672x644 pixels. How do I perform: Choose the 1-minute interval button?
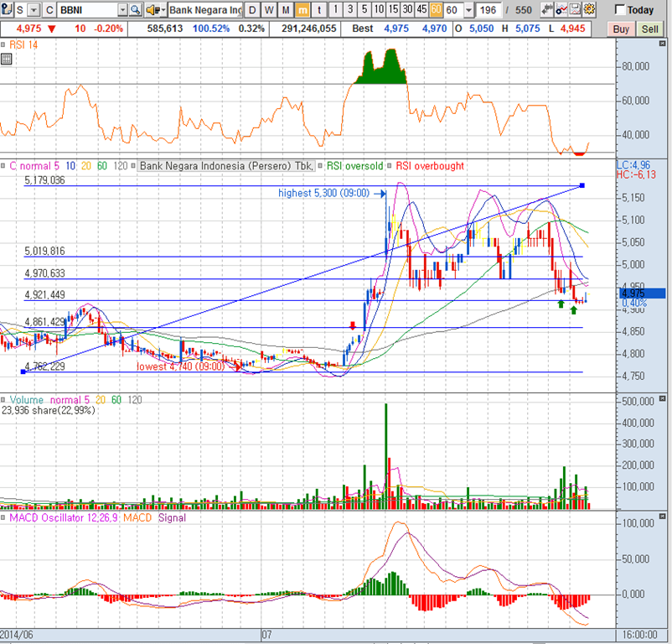click(x=335, y=9)
